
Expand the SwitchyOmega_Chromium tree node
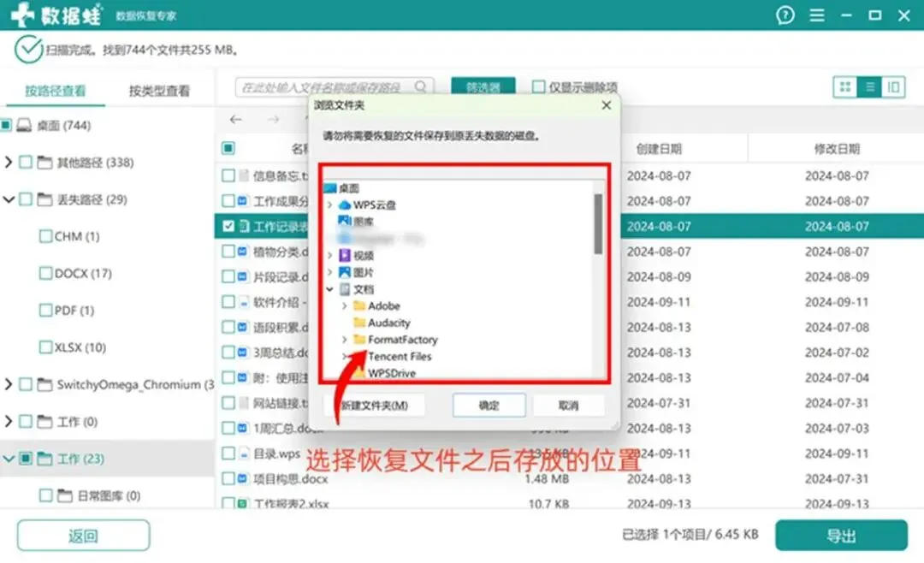pos(9,384)
